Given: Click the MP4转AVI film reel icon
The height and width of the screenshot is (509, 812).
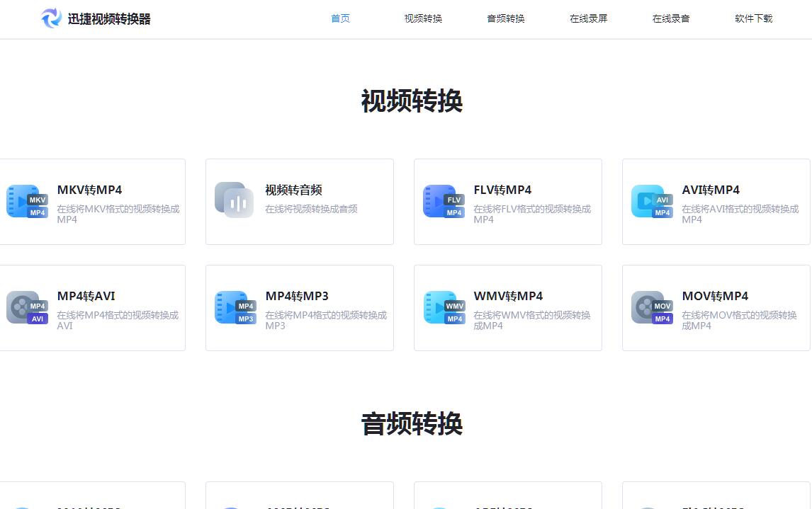Looking at the screenshot, I should (x=27, y=308).
